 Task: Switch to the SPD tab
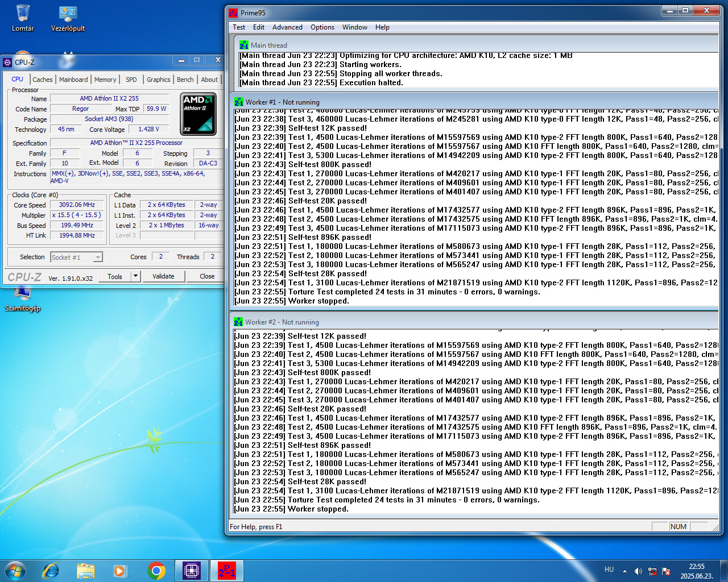point(131,80)
